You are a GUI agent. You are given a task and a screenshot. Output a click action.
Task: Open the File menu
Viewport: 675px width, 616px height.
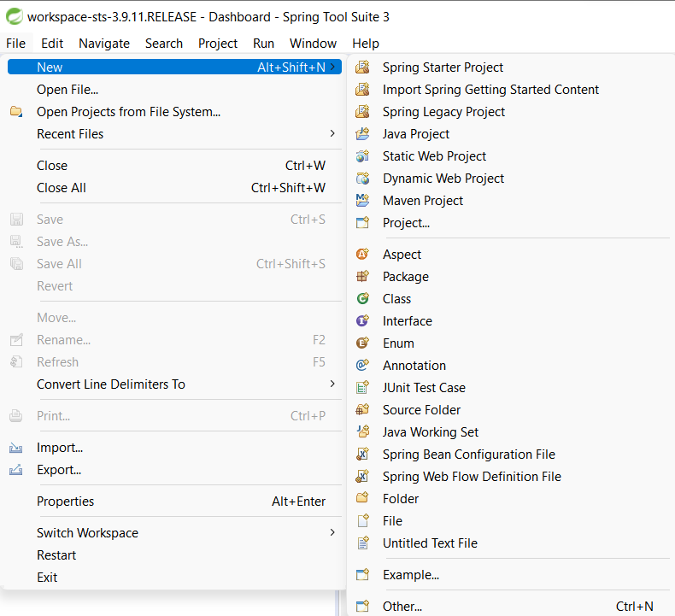(x=16, y=44)
